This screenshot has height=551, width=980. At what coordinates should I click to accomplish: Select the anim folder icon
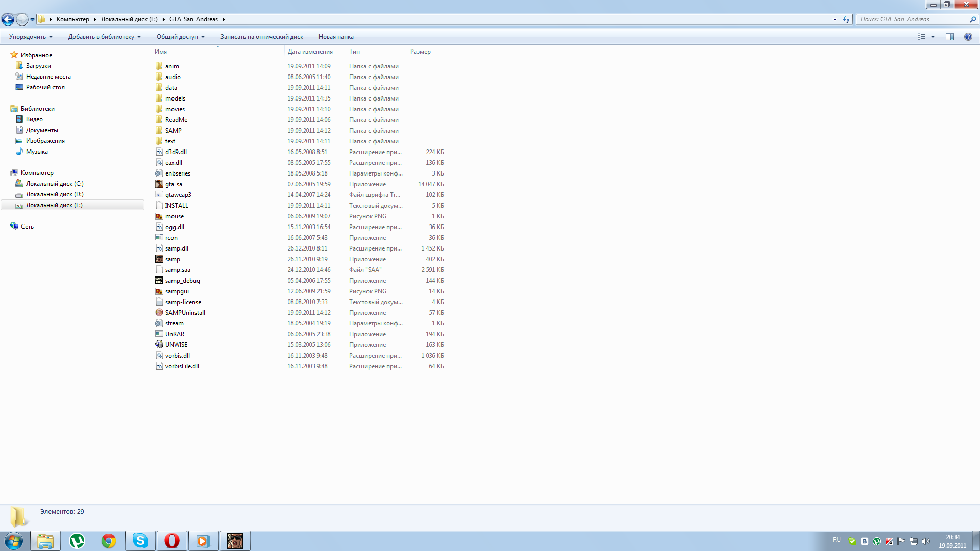click(x=159, y=66)
